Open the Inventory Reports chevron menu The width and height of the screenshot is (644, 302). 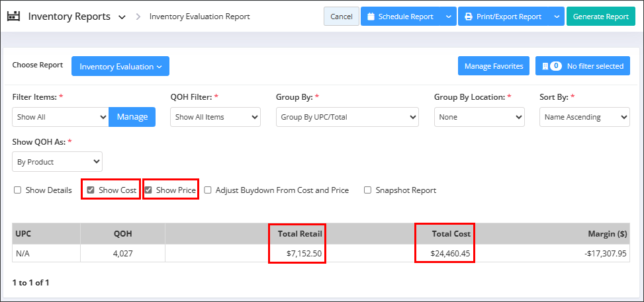click(122, 17)
